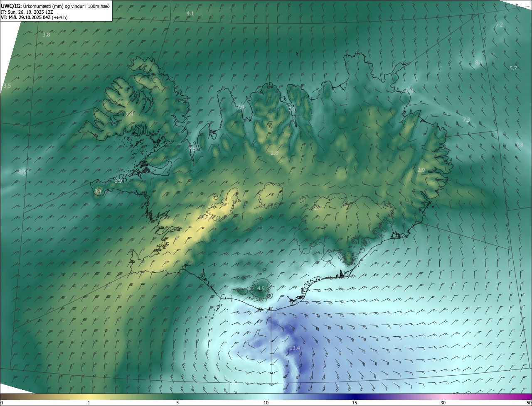Click the 10 tick on the color scale

tap(266, 403)
